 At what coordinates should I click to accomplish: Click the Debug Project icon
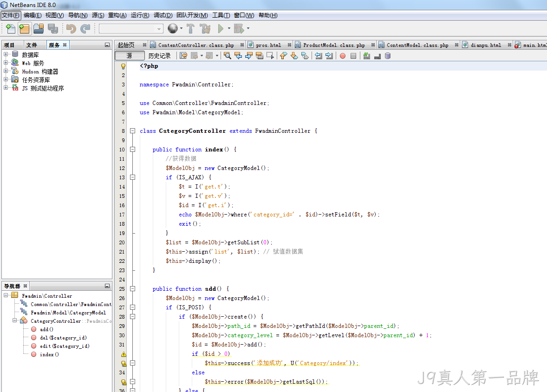[x=239, y=28]
